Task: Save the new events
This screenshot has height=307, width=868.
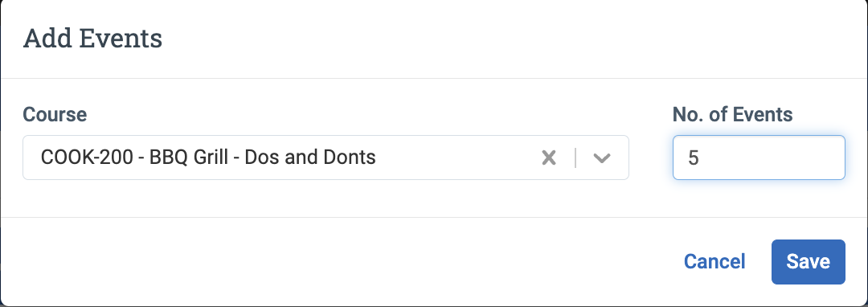Action: (809, 262)
